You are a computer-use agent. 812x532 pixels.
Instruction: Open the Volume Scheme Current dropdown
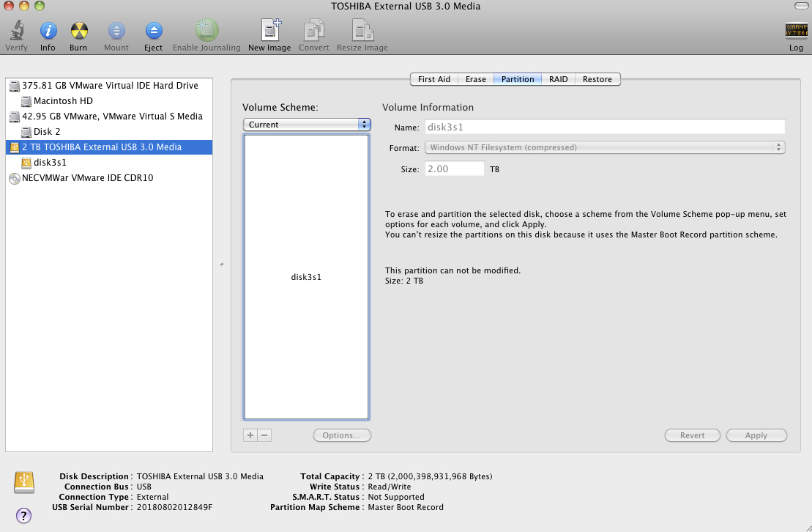click(x=307, y=125)
